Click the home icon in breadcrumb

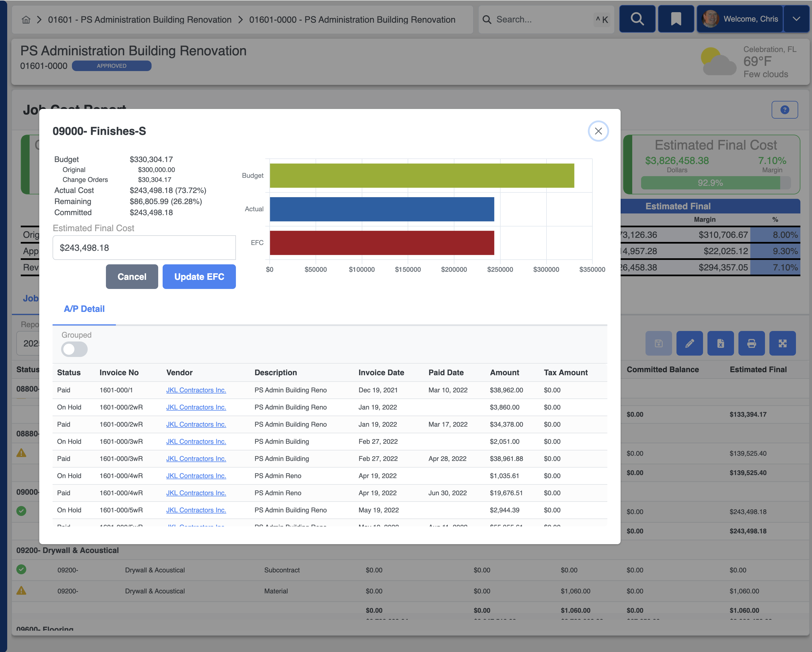point(26,20)
